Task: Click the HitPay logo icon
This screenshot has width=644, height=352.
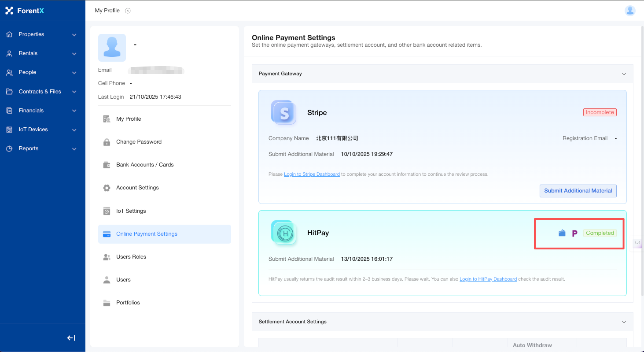Action: pyautogui.click(x=283, y=233)
